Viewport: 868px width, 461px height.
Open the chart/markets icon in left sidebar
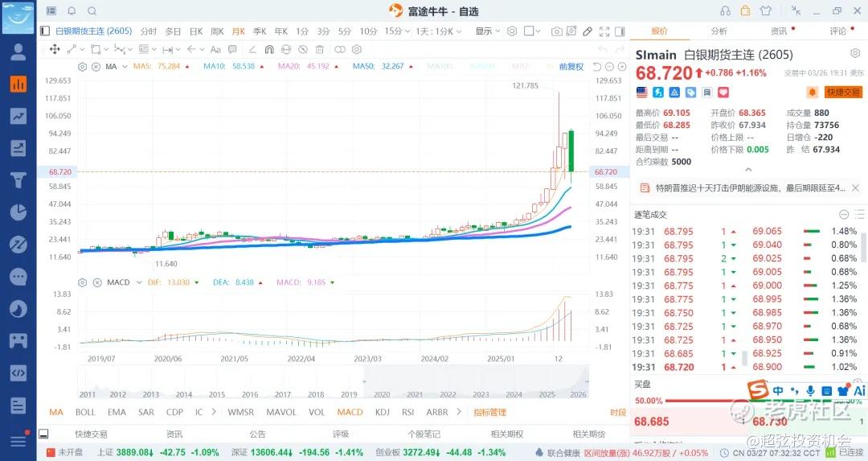(x=18, y=84)
